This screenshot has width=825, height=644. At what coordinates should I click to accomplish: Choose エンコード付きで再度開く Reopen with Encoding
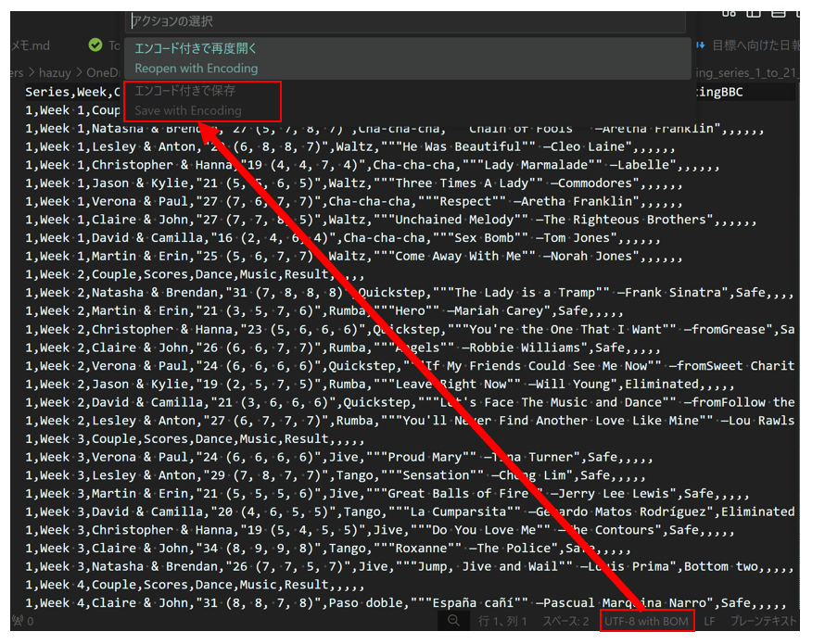click(x=408, y=57)
